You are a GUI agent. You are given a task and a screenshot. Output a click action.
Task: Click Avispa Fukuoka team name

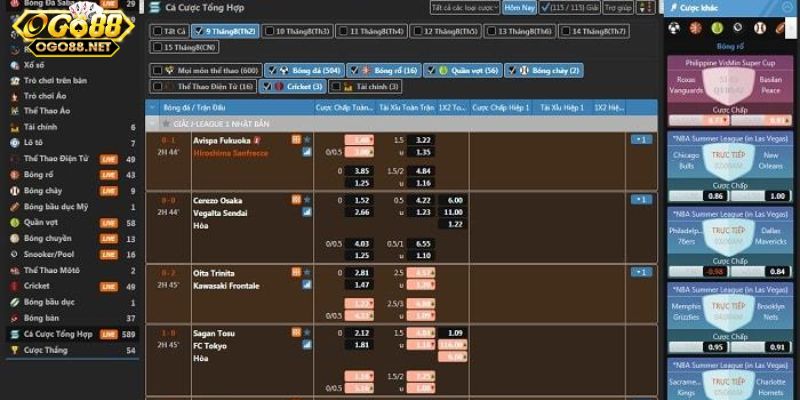click(x=221, y=140)
